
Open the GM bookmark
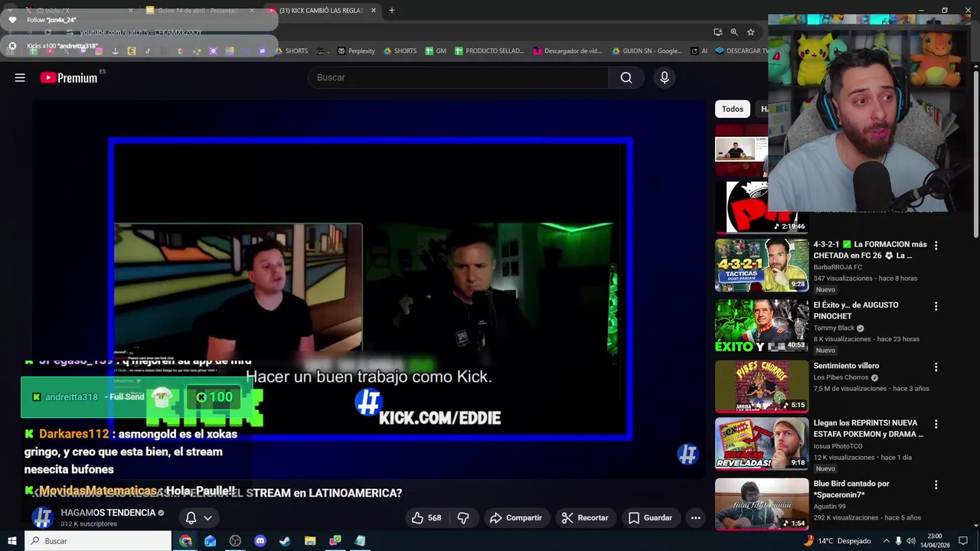coord(435,51)
